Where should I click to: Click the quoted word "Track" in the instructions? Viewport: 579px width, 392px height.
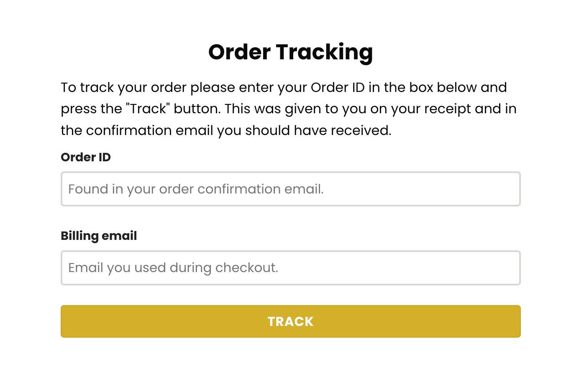[x=148, y=109]
